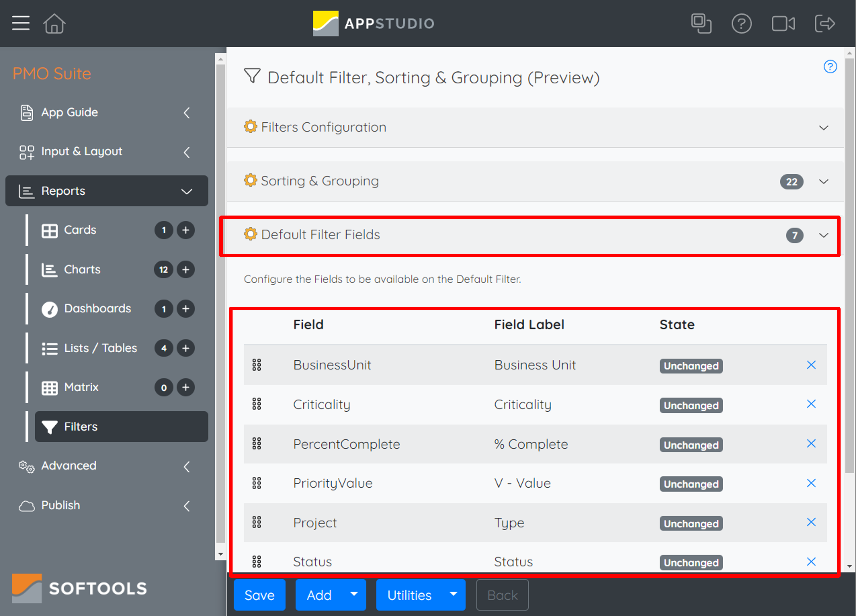Click the Charts count badge 12
Viewport: 856px width, 616px height.
(163, 269)
